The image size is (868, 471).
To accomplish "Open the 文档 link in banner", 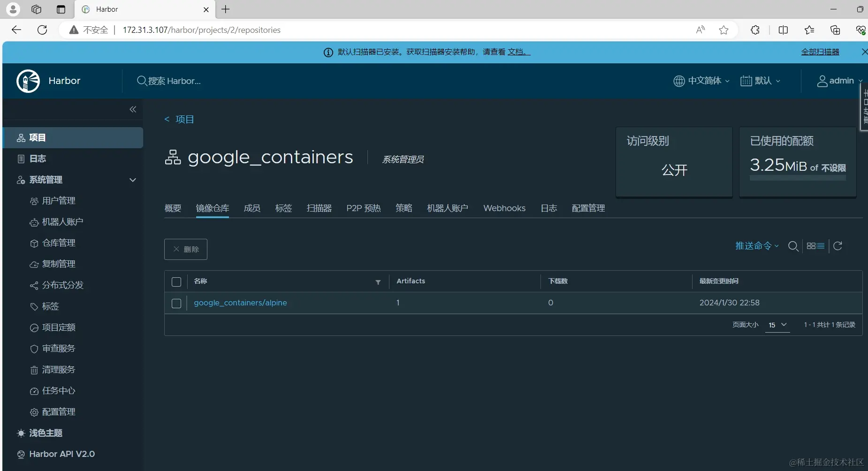I will (x=518, y=52).
